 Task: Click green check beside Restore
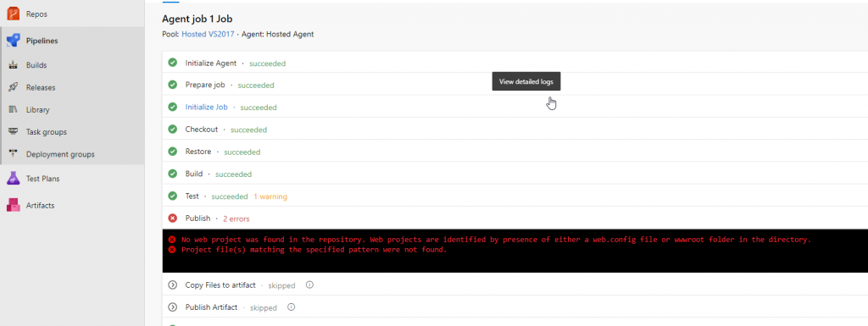[173, 152]
